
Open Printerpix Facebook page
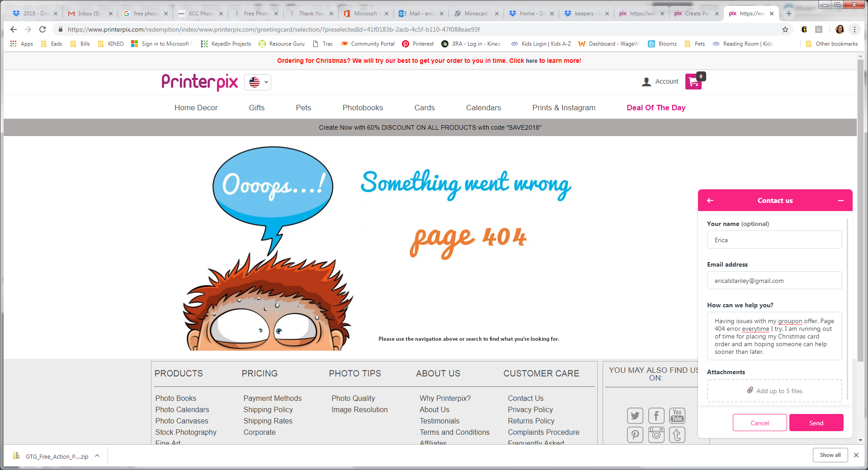(x=656, y=415)
